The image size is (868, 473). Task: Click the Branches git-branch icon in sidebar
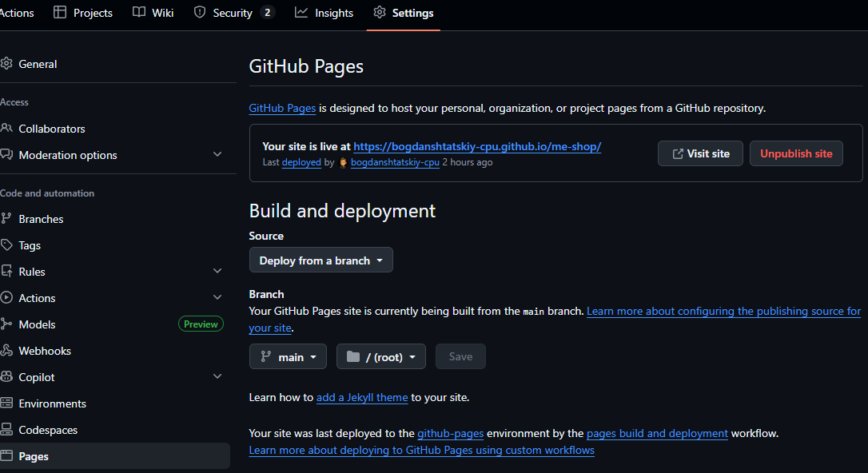6,218
